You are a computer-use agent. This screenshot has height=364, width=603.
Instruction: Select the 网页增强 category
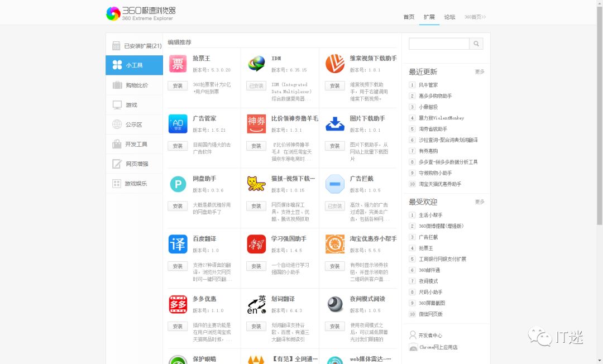click(134, 164)
